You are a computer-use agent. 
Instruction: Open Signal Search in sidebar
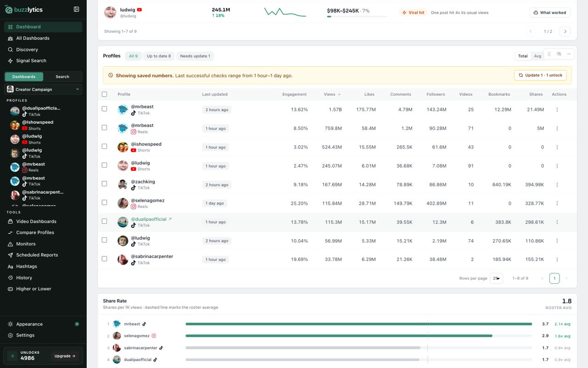click(43, 61)
